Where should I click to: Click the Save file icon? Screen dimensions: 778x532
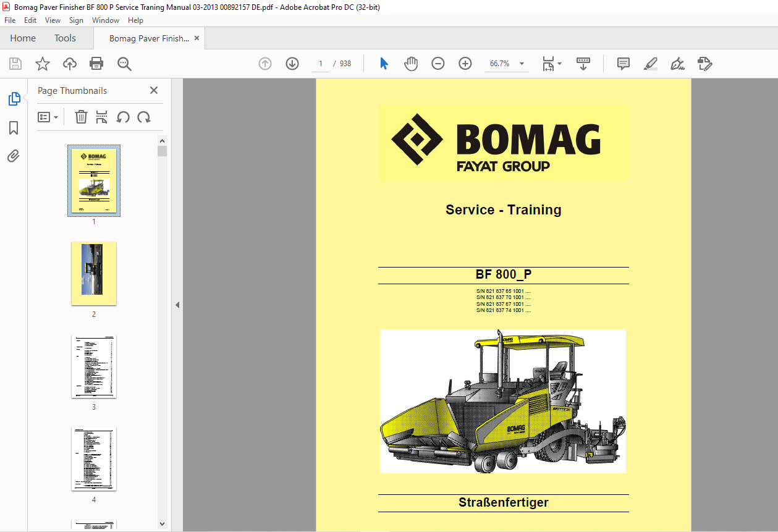15,64
